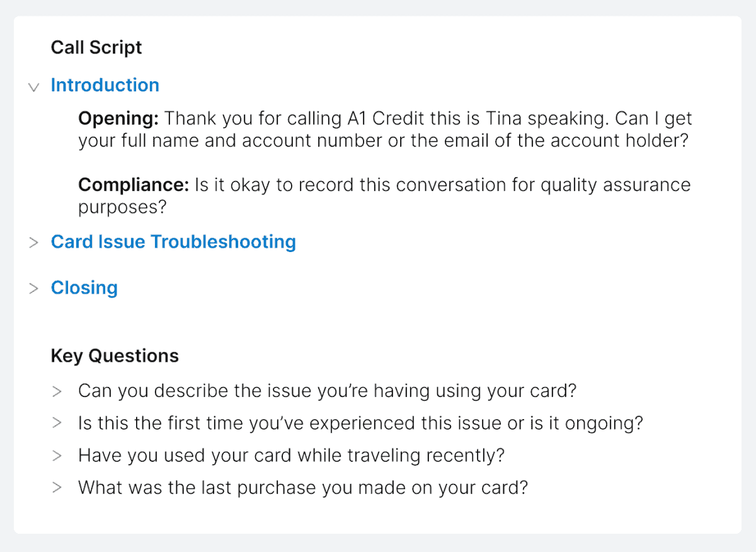Open the Closing section link
The width and height of the screenshot is (756, 552).
click(x=84, y=288)
